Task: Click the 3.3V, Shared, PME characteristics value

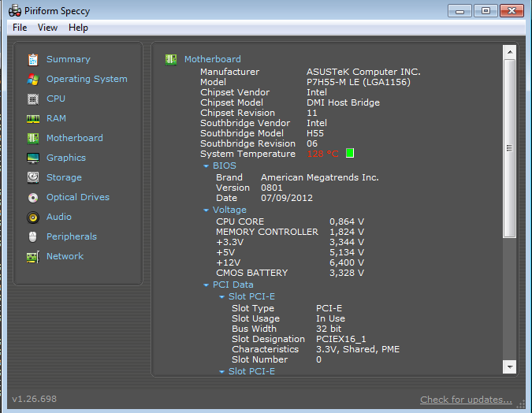Action: click(358, 349)
